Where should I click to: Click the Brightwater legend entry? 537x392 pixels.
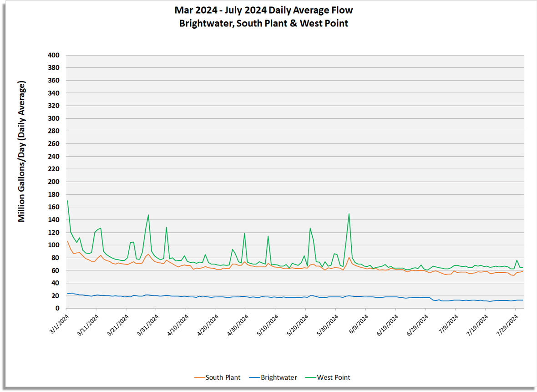pyautogui.click(x=273, y=377)
